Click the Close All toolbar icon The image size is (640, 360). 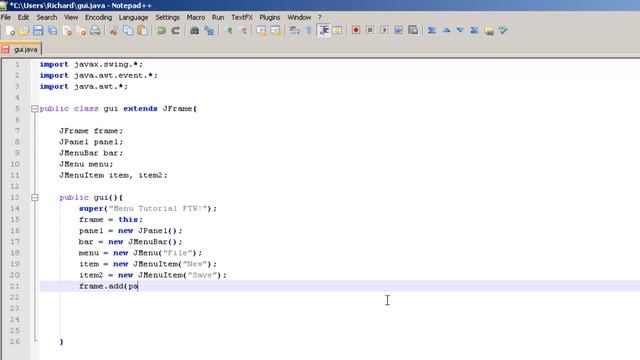tap(81, 31)
